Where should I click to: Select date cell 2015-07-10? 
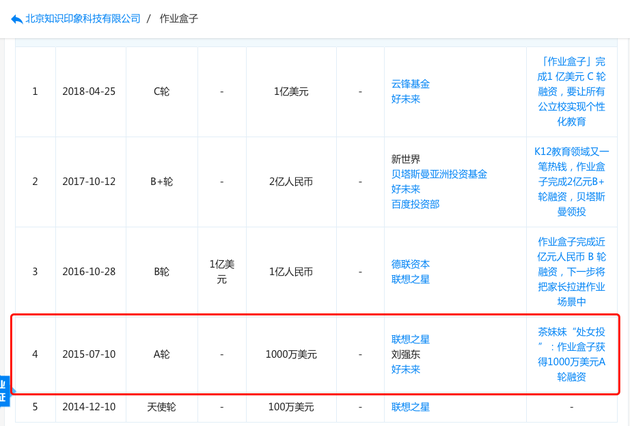(89, 354)
